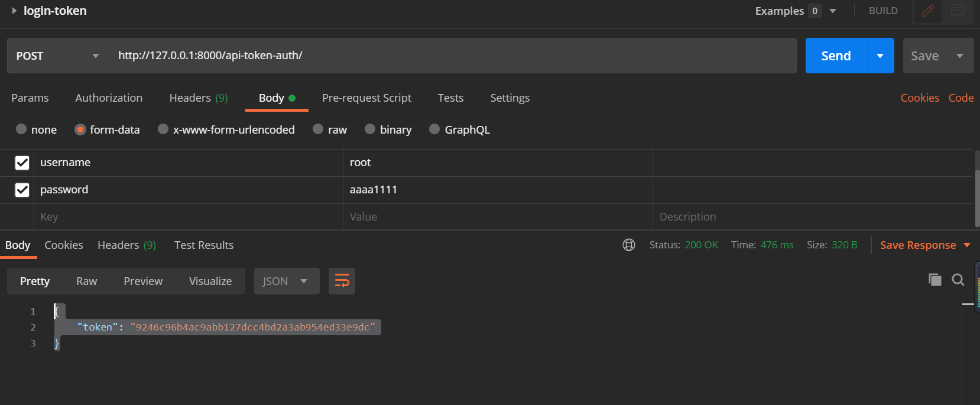Viewport: 980px width, 405px height.
Task: Uncheck the password row checkbox
Action: click(22, 190)
